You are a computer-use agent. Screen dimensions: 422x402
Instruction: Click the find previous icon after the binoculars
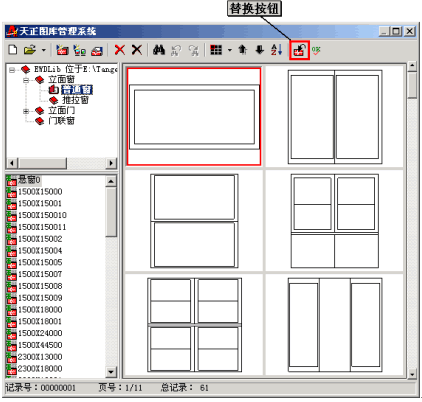(x=176, y=50)
